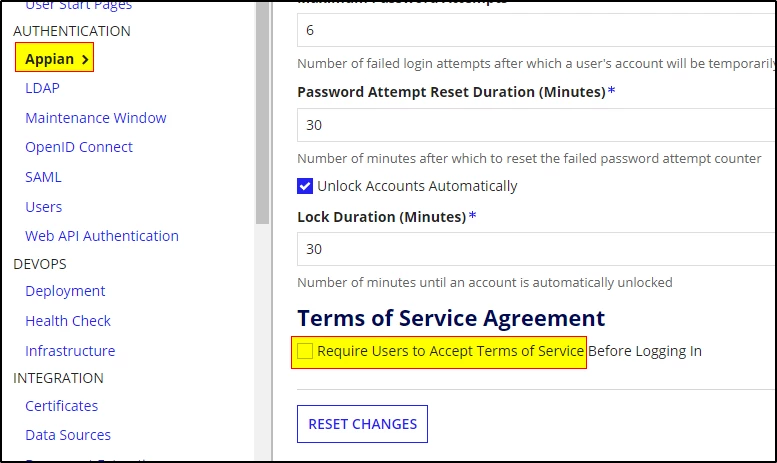This screenshot has height=463, width=777.
Task: Click the Maximum Password Attempts field
Action: coord(537,30)
